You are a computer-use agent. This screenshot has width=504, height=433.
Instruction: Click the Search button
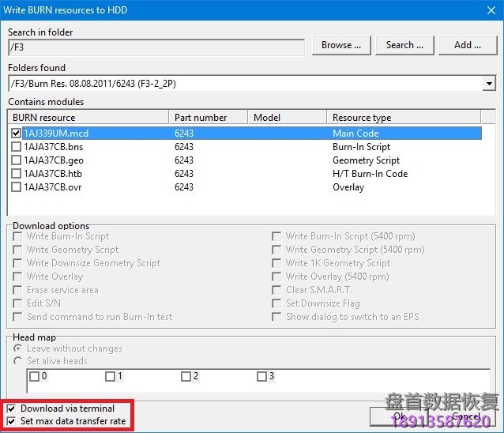pos(404,45)
